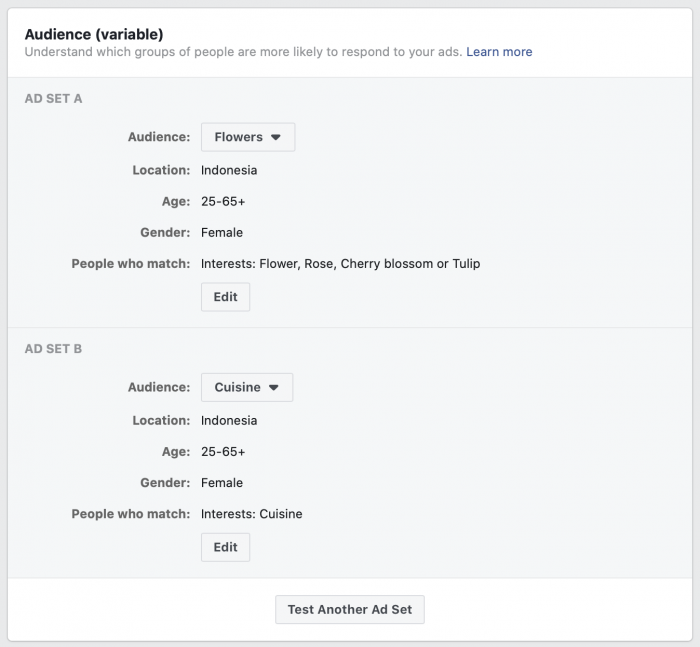This screenshot has width=700, height=647.
Task: Click the 'Understand which groups of people' description
Action: [243, 52]
